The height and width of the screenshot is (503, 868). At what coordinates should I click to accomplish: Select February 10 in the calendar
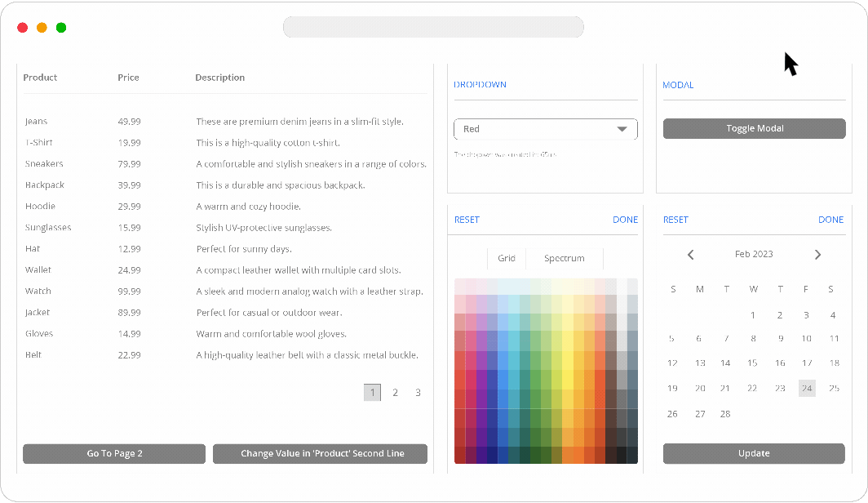point(807,339)
